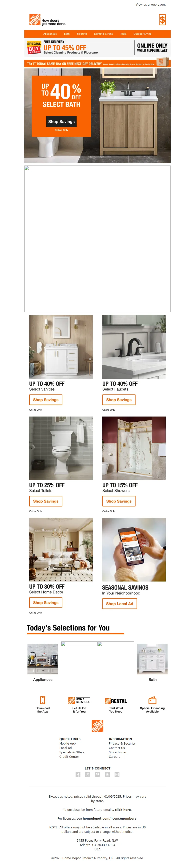Viewport: 195px width, 868px height.
Task: Open the Home Depot logo in header
Action: [x=35, y=20]
